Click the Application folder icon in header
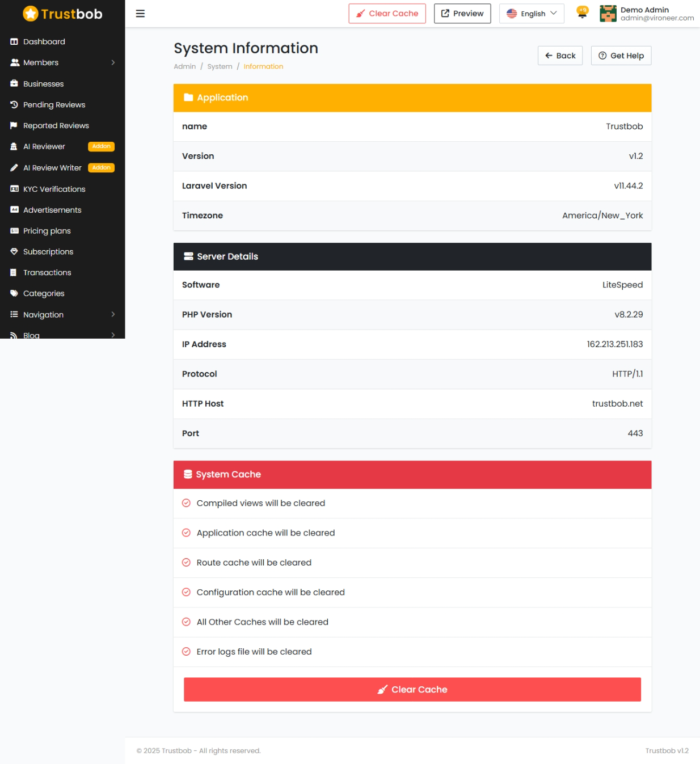This screenshot has height=764, width=700. tap(188, 98)
